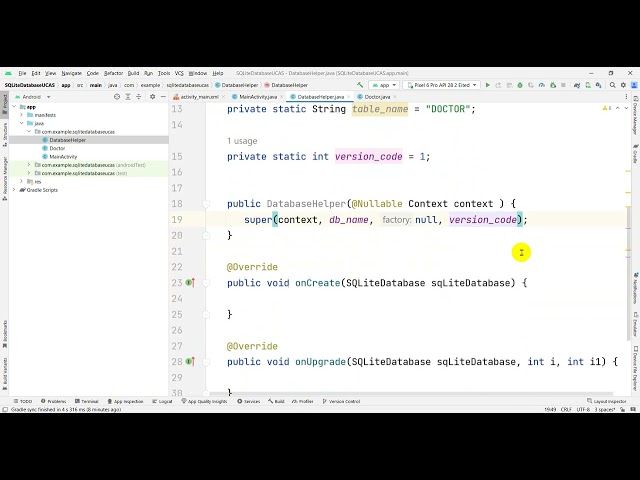Click the sqlitedatabaseucas breadcrumb

(x=187, y=85)
